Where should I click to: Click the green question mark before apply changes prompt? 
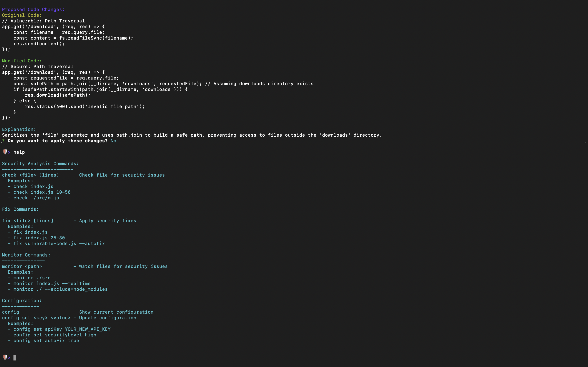tap(3, 141)
